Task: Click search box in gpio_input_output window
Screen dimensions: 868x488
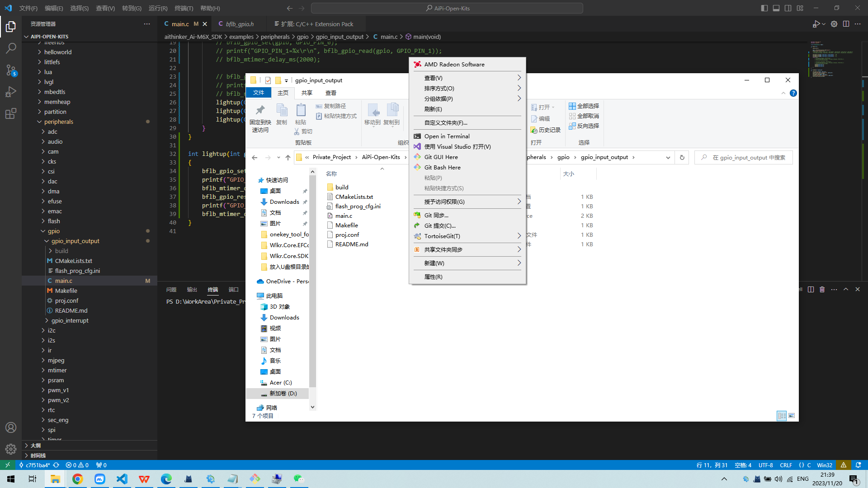Action: tap(744, 157)
